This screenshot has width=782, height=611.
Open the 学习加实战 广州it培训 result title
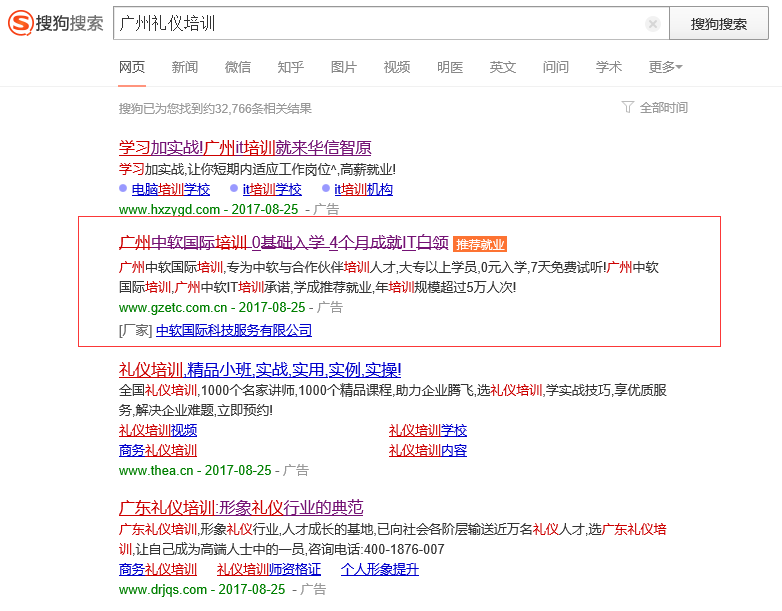pyautogui.click(x=245, y=147)
